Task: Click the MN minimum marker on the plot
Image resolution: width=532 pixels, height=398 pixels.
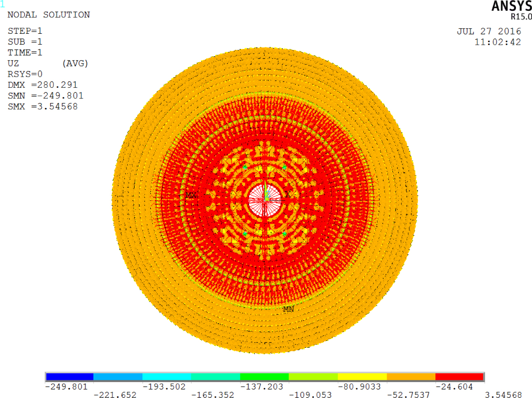Action: click(288, 309)
